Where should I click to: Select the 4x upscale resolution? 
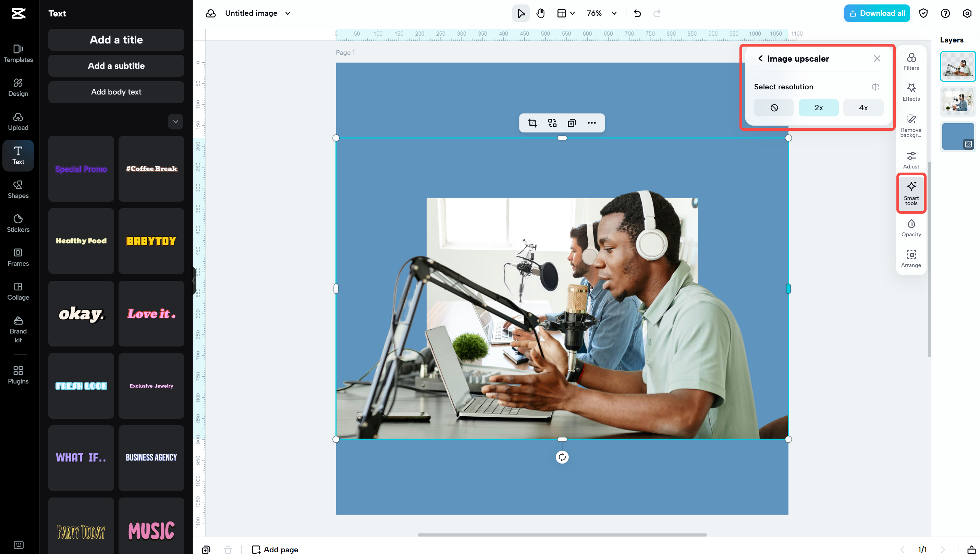point(863,107)
